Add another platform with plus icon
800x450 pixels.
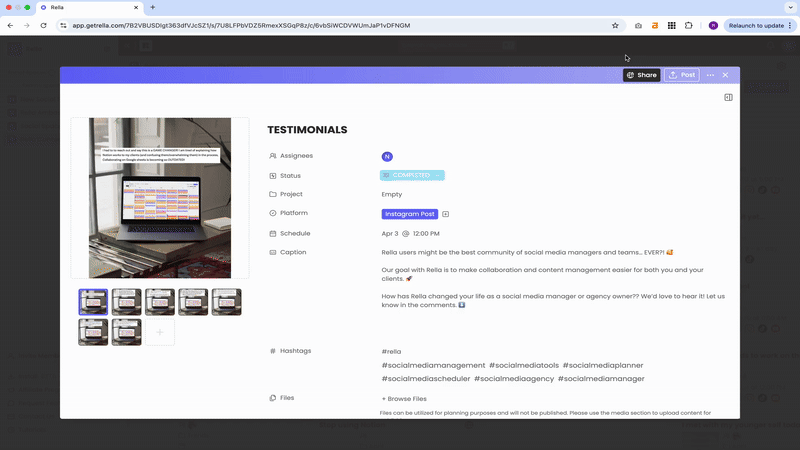pyautogui.click(x=445, y=214)
